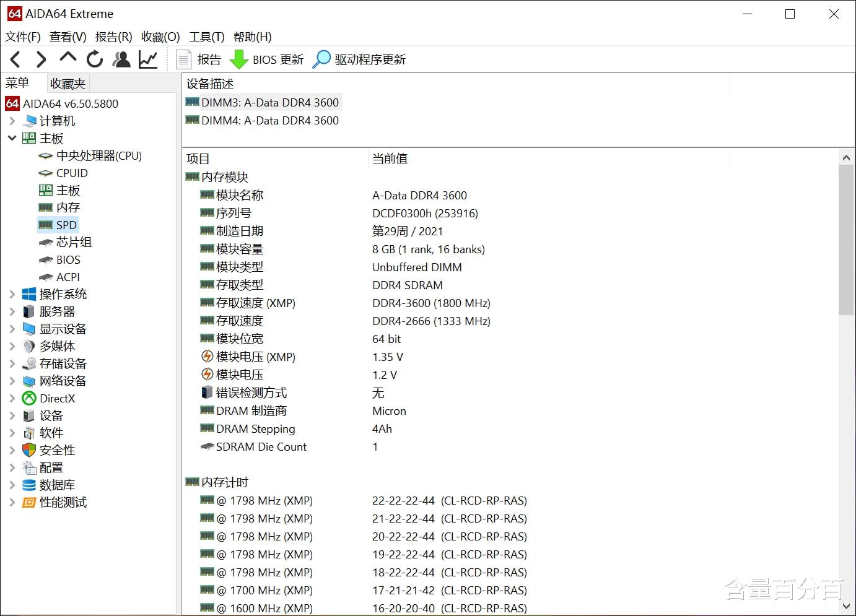
Task: Click the 数据库 database icon
Action: click(29, 485)
